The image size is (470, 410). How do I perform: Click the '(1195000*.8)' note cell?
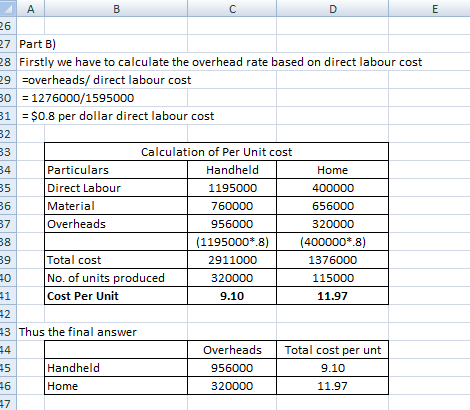coord(232,242)
